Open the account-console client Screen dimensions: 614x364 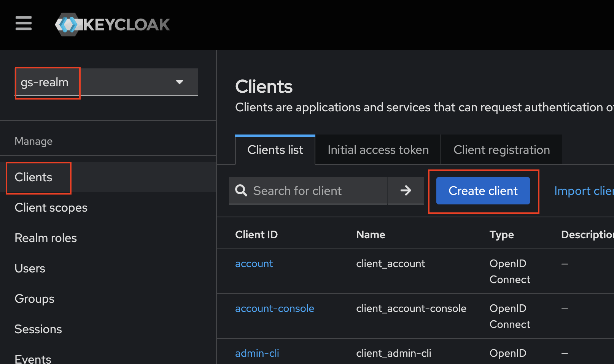274,309
